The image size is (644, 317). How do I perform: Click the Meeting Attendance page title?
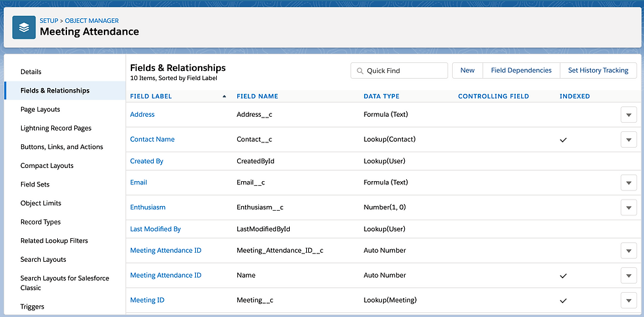[89, 32]
